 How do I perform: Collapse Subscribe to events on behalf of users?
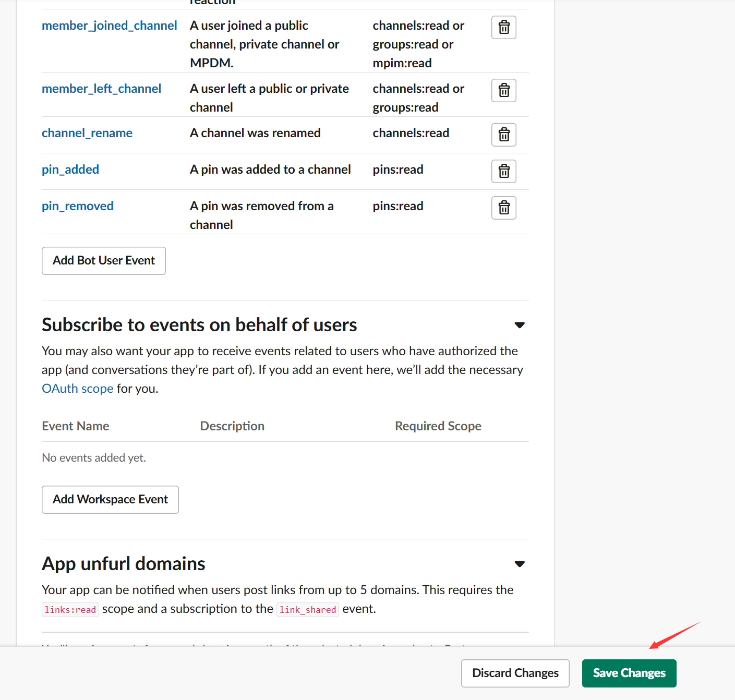(x=519, y=325)
